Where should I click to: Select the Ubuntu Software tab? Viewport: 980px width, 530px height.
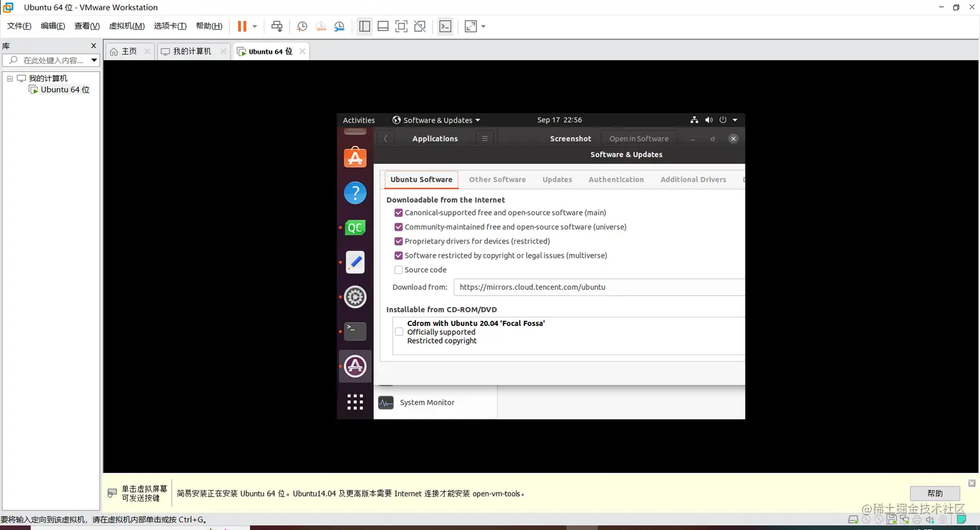click(x=421, y=179)
